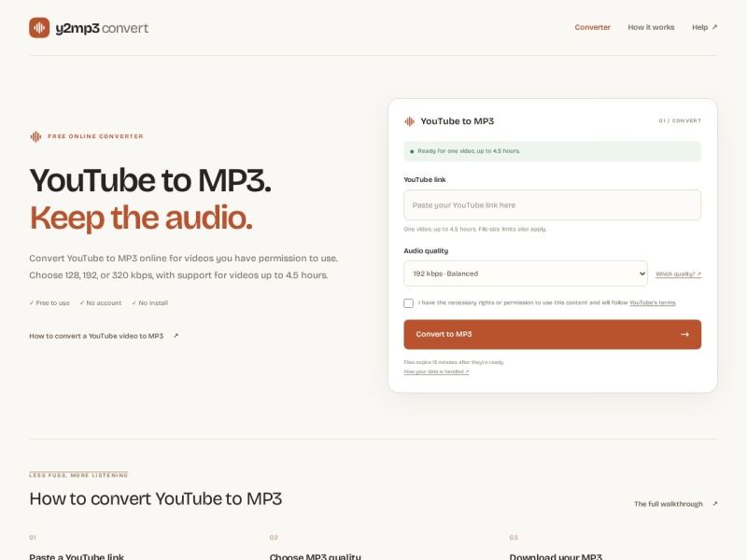This screenshot has height=560, width=747.
Task: Go to How it works
Action: (651, 27)
